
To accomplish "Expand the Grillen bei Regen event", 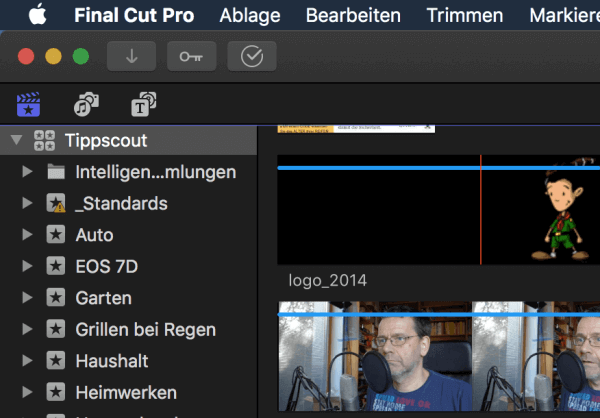I will click(27, 329).
